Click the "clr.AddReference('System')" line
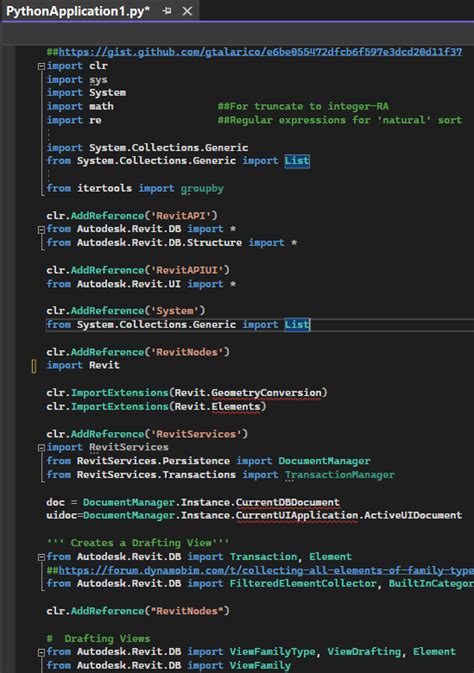This screenshot has height=673, width=474. click(126, 311)
